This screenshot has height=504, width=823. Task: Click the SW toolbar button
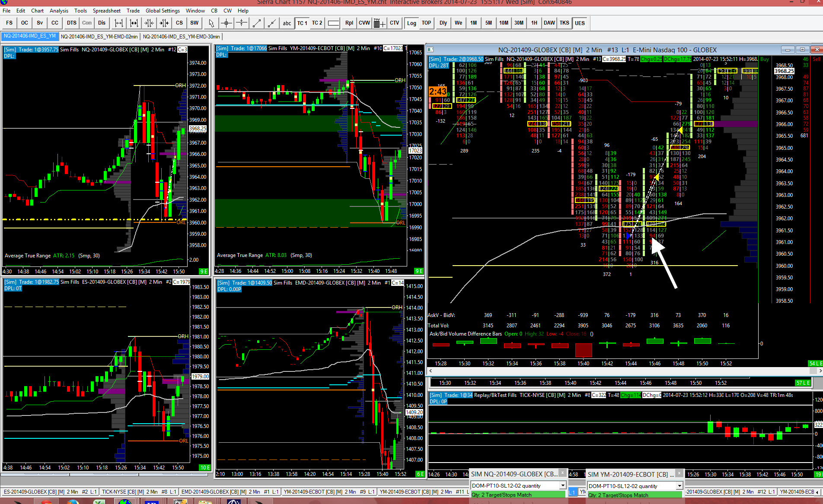(195, 23)
